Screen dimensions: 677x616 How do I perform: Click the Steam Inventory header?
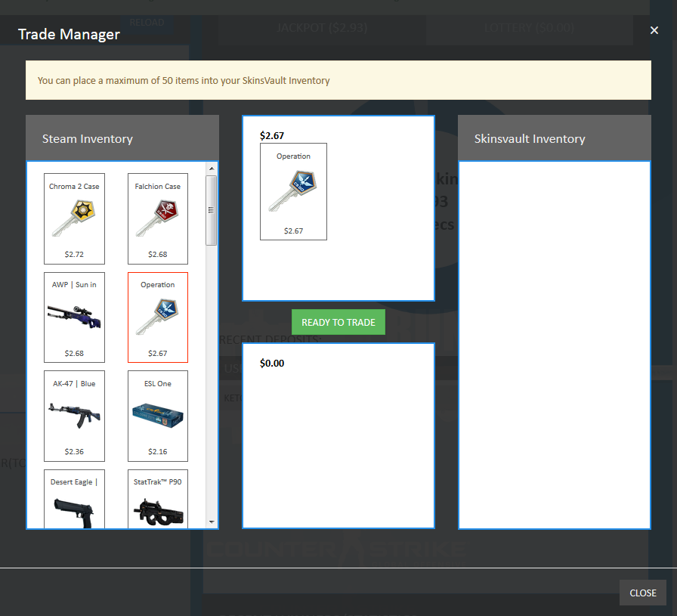point(122,138)
